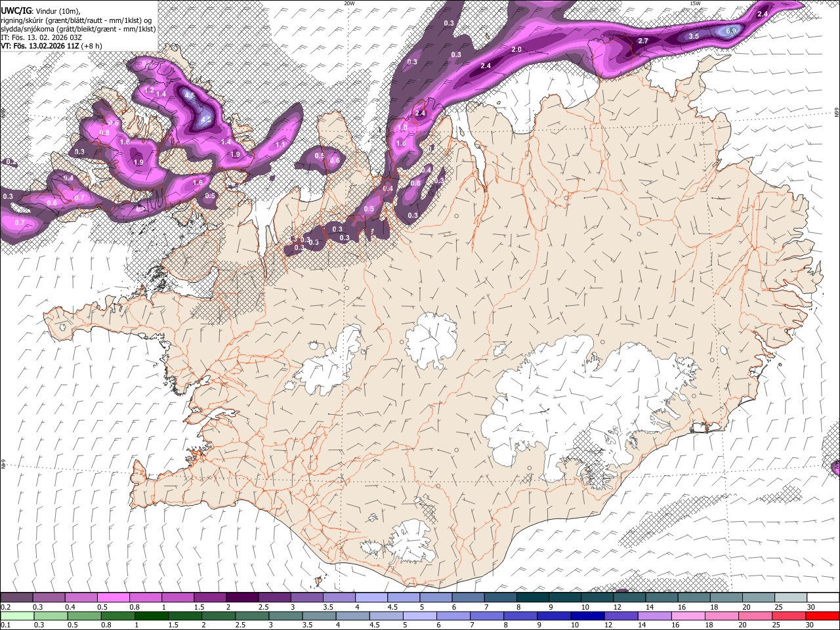Click the 15W longitude label
This screenshot has height=630, width=840.
pyautogui.click(x=695, y=3)
